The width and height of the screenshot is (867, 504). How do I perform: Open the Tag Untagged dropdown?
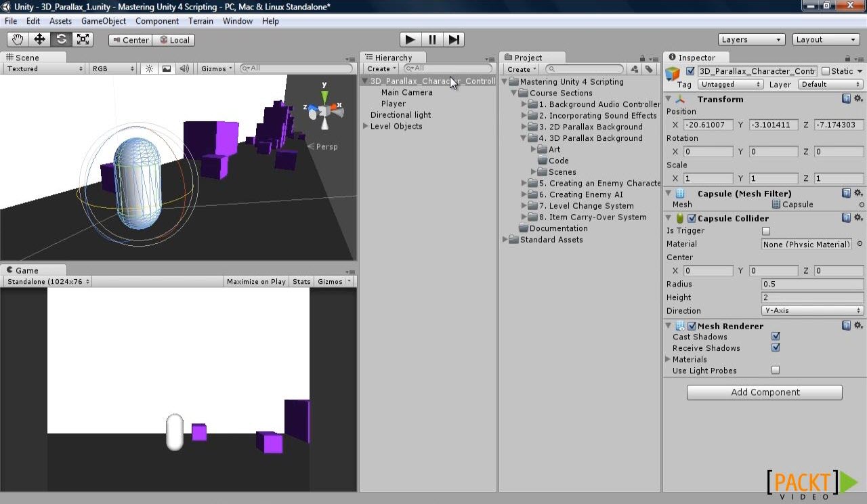pos(730,85)
